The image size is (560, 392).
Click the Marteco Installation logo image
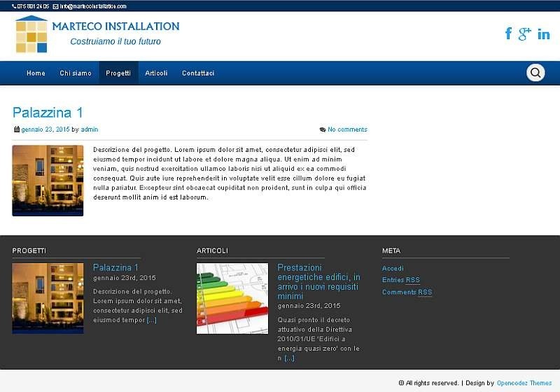31,35
